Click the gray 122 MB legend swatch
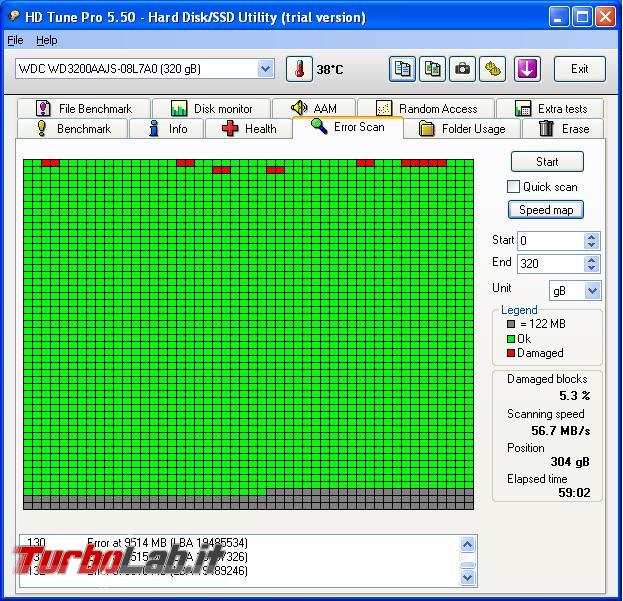623x601 pixels. click(511, 324)
